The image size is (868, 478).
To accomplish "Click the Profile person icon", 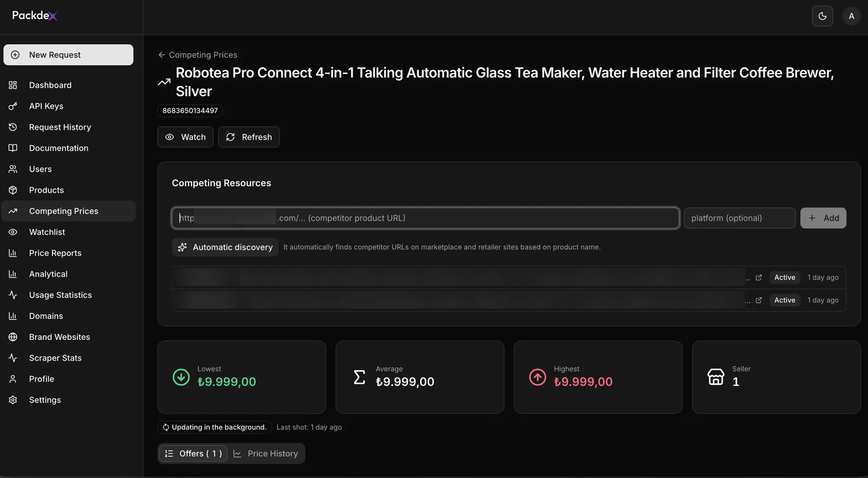I will 13,379.
